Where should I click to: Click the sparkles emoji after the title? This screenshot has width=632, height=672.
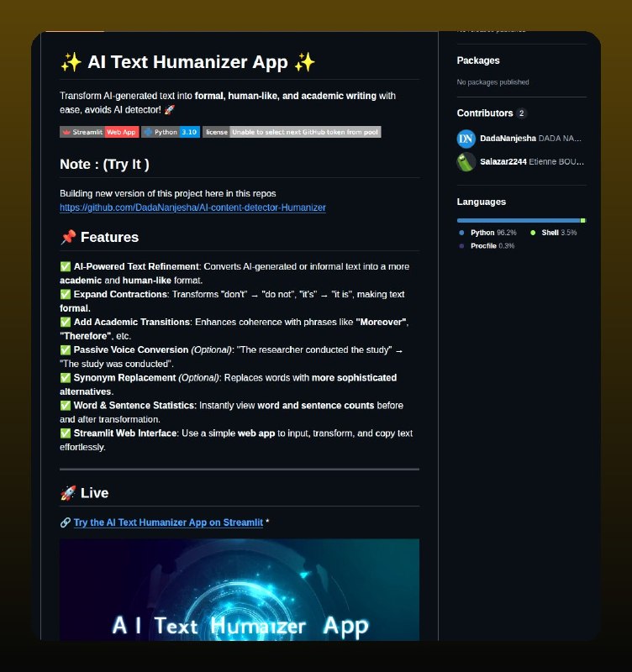pos(304,62)
